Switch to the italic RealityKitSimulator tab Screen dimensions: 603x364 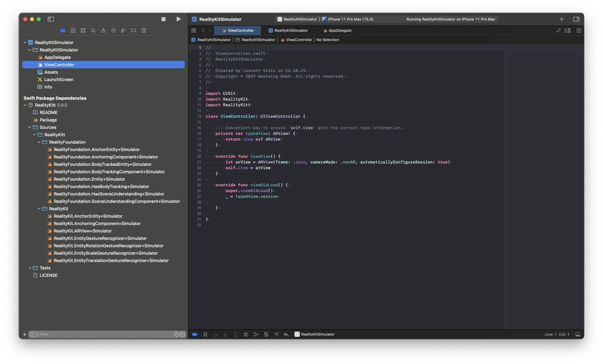(287, 31)
